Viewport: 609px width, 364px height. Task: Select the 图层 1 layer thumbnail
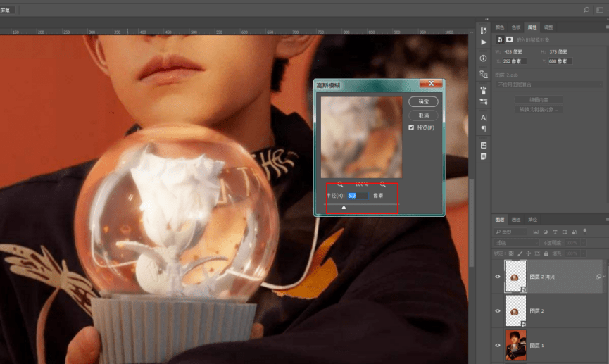[515, 345]
